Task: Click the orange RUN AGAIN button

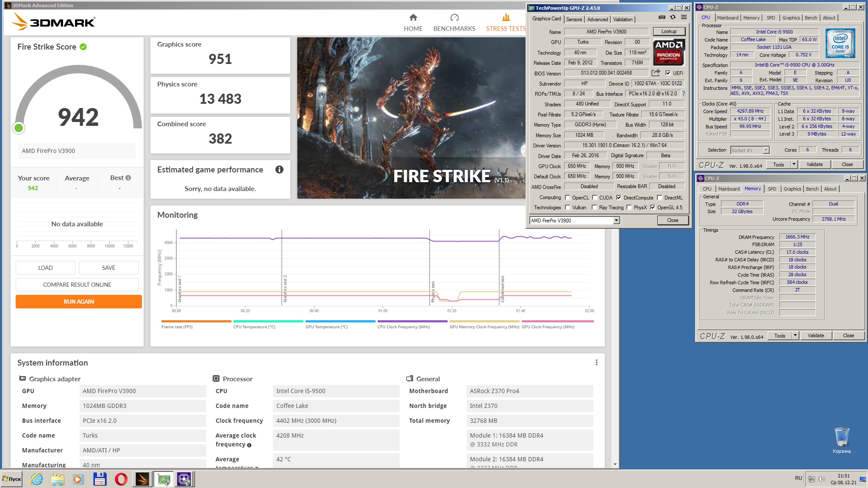Action: pos(79,302)
